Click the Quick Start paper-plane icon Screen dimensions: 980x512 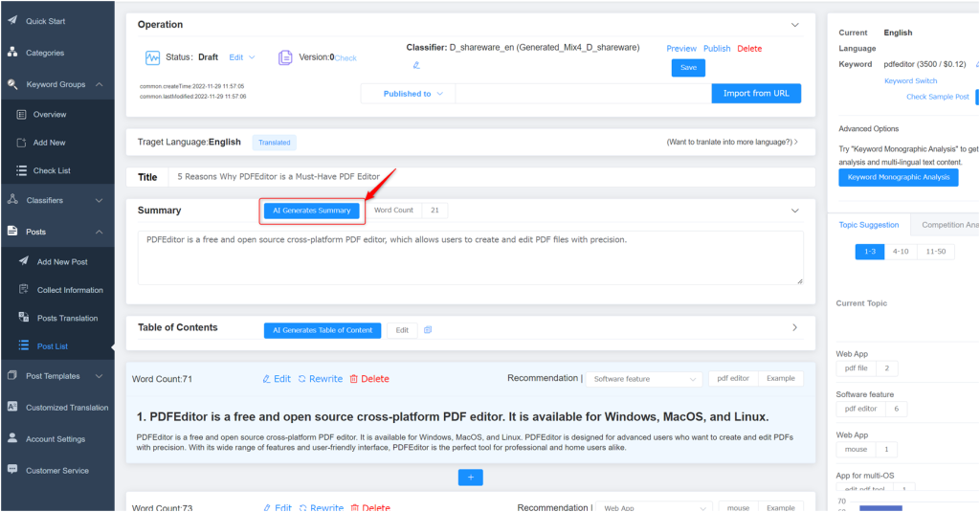tap(12, 21)
